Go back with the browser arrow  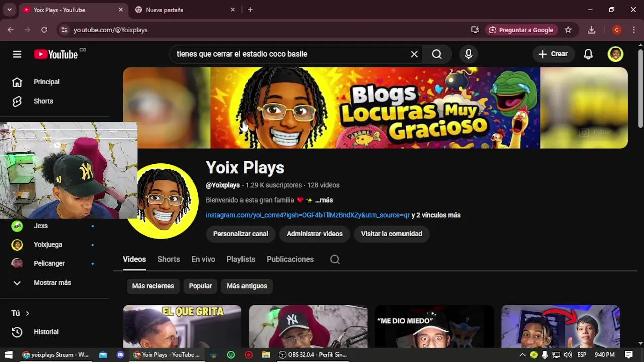[x=11, y=30]
